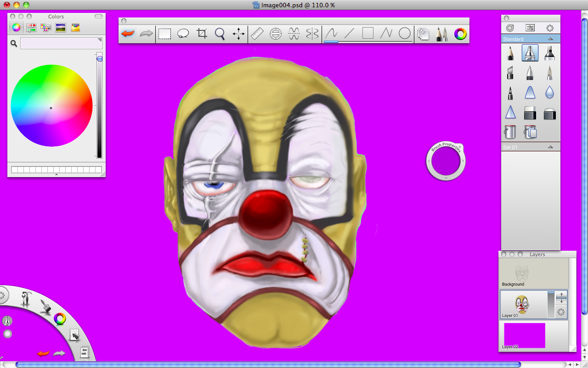Click the Brush Properties color puck
This screenshot has height=368, width=588.
pyautogui.click(x=446, y=161)
